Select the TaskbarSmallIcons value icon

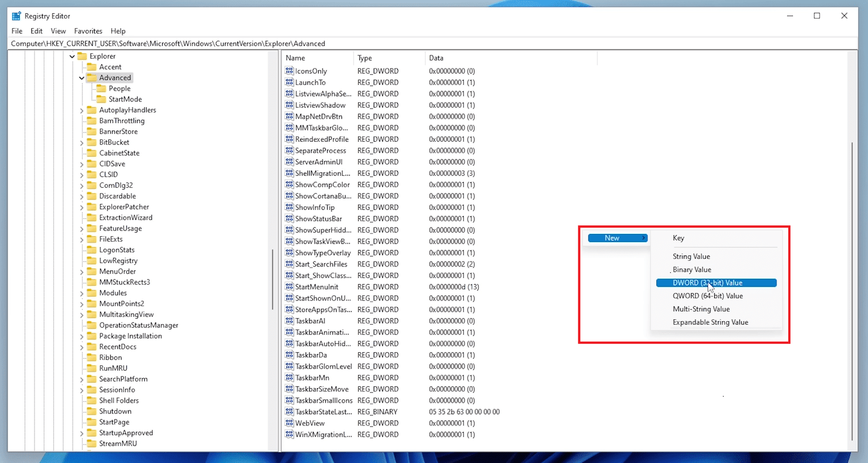coord(289,401)
